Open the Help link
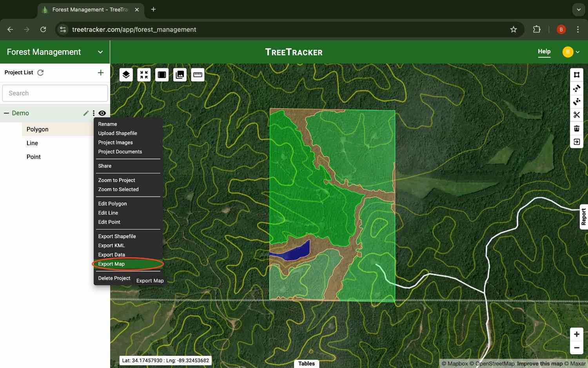This screenshot has width=588, height=368. click(x=544, y=51)
